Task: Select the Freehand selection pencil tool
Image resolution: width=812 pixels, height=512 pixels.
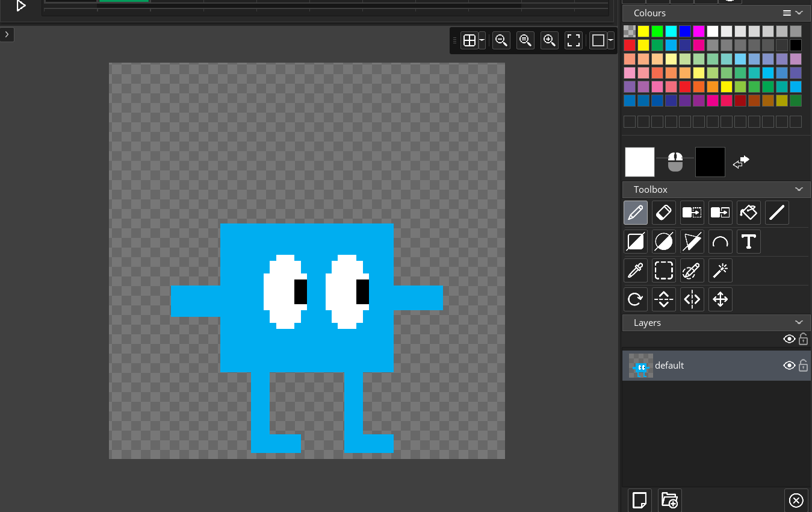Action: pos(692,270)
